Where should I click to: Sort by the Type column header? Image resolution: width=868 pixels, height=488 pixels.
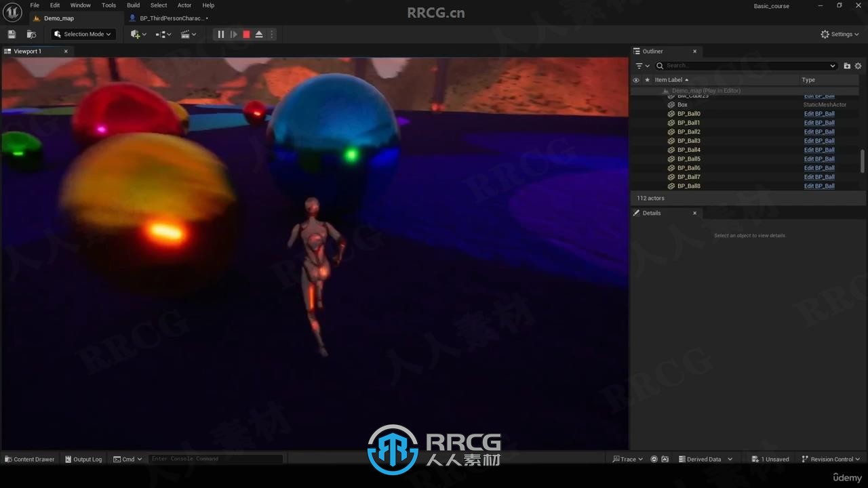[808, 80]
